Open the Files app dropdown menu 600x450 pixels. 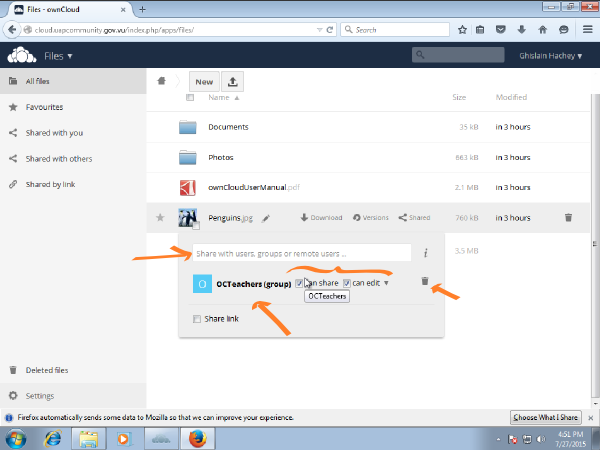click(x=58, y=56)
